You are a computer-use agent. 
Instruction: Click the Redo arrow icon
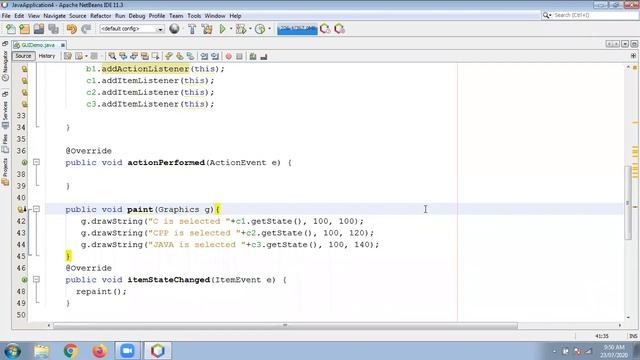86,29
